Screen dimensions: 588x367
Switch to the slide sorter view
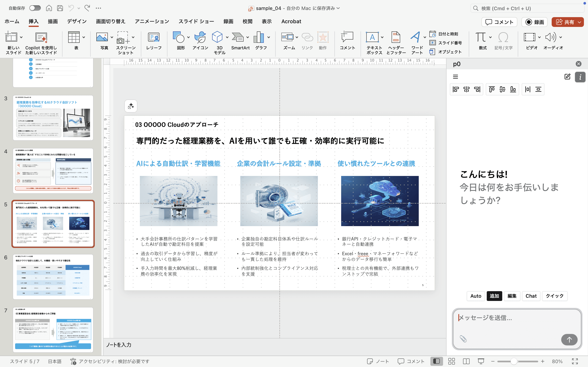pyautogui.click(x=451, y=361)
